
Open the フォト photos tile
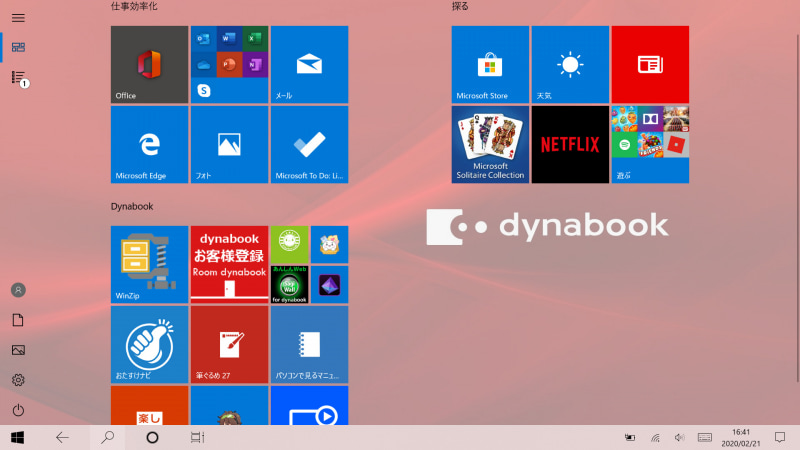tap(230, 145)
